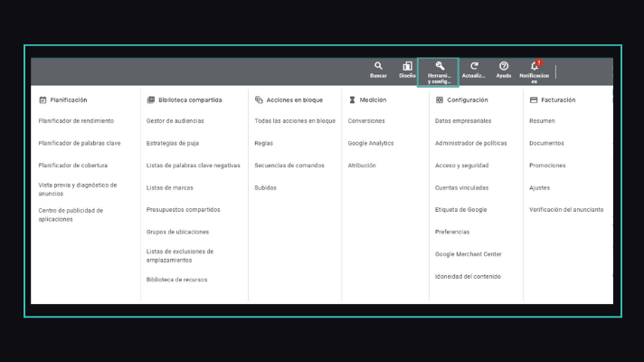Click the Buscar search icon
Screen dimensions: 644x362
[378, 66]
